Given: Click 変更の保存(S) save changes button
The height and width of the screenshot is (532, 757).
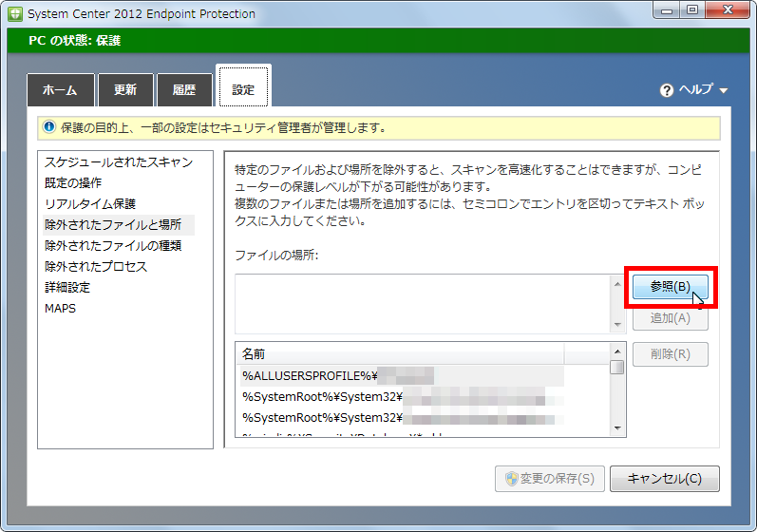Looking at the screenshot, I should tap(549, 479).
